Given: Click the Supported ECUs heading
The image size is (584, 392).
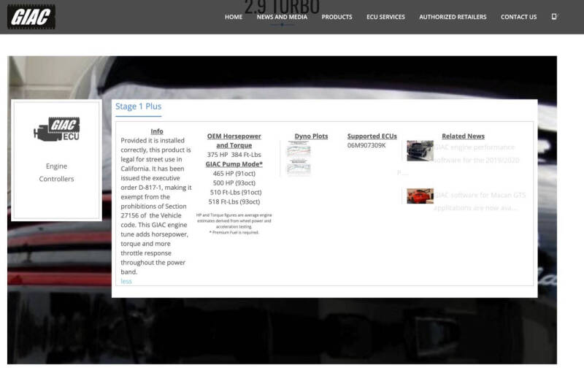Looking at the screenshot, I should tap(372, 137).
